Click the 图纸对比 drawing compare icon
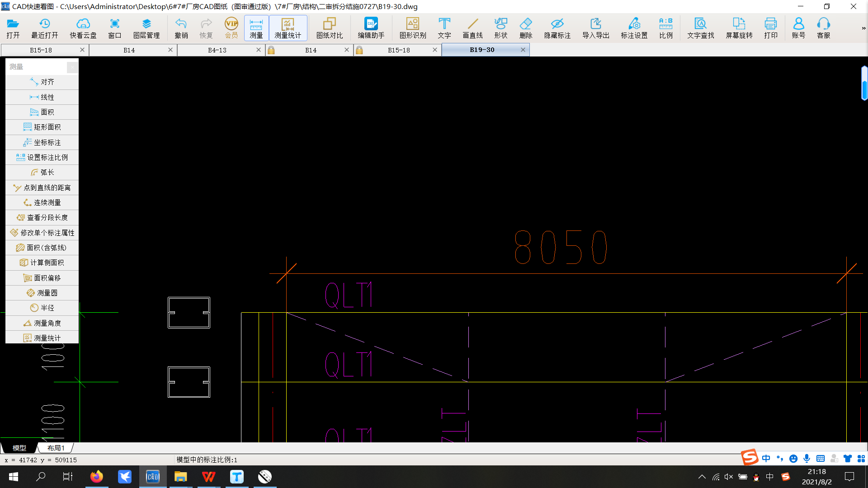This screenshot has height=488, width=868. coord(329,28)
